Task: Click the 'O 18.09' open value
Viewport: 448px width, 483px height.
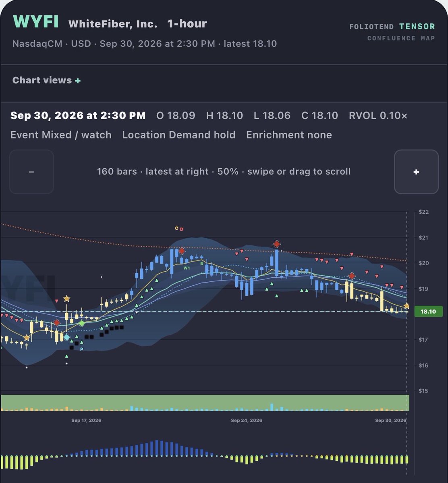Action: click(x=176, y=116)
